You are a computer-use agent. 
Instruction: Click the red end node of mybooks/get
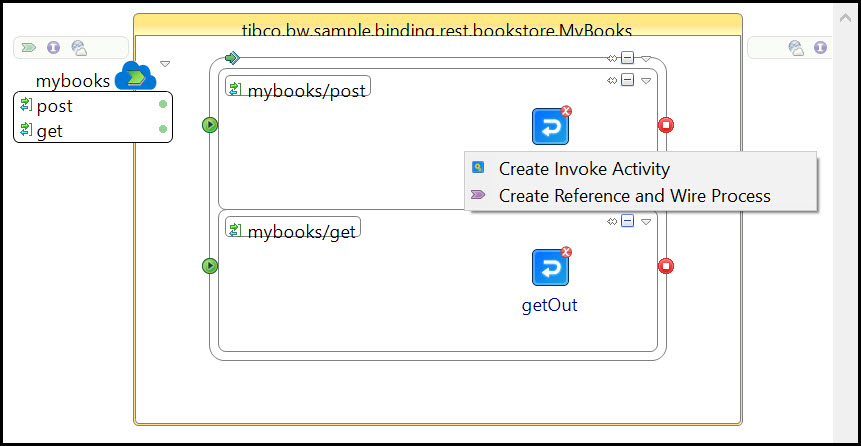click(x=666, y=266)
